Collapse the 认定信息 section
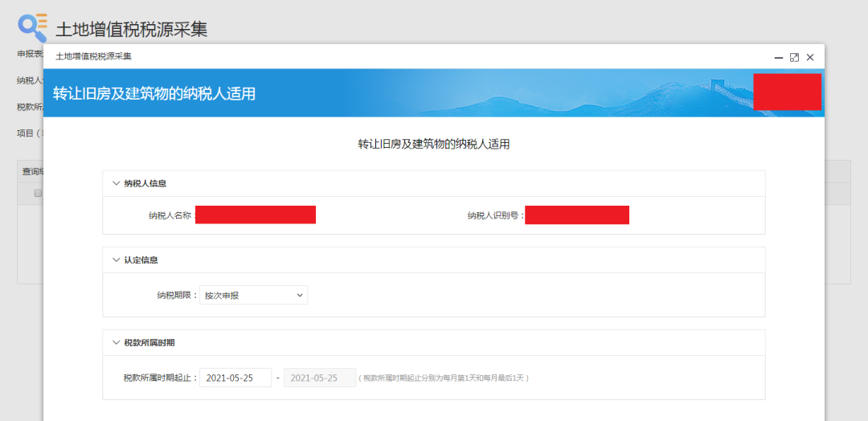Image resolution: width=868 pixels, height=421 pixels. [x=117, y=260]
